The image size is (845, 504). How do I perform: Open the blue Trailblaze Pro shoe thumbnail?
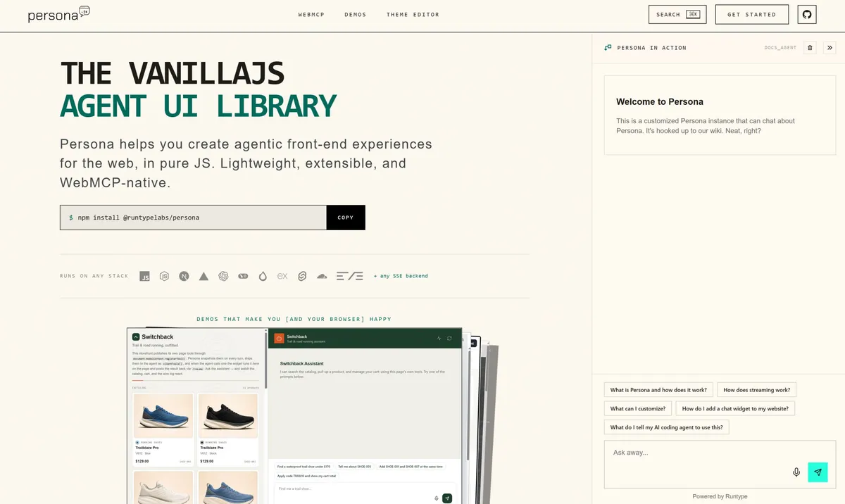(x=163, y=416)
